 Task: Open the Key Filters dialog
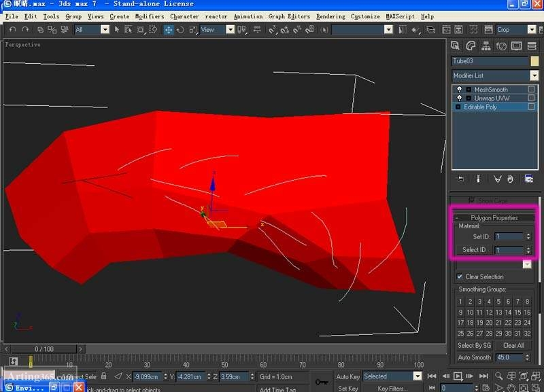pos(393,389)
